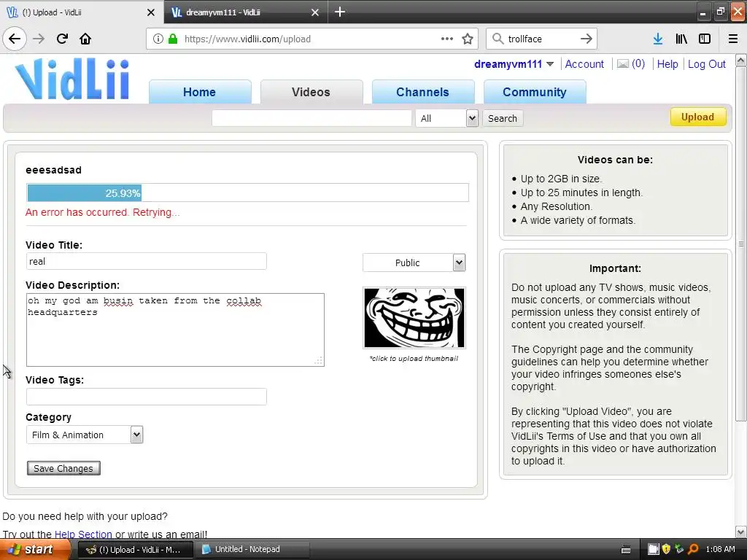Expand the dreamyvm111 user dropdown arrow
The image size is (747, 560).
point(550,64)
